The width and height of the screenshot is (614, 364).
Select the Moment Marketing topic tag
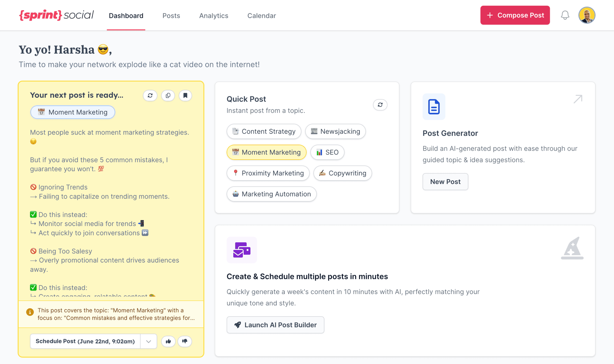coord(266,152)
